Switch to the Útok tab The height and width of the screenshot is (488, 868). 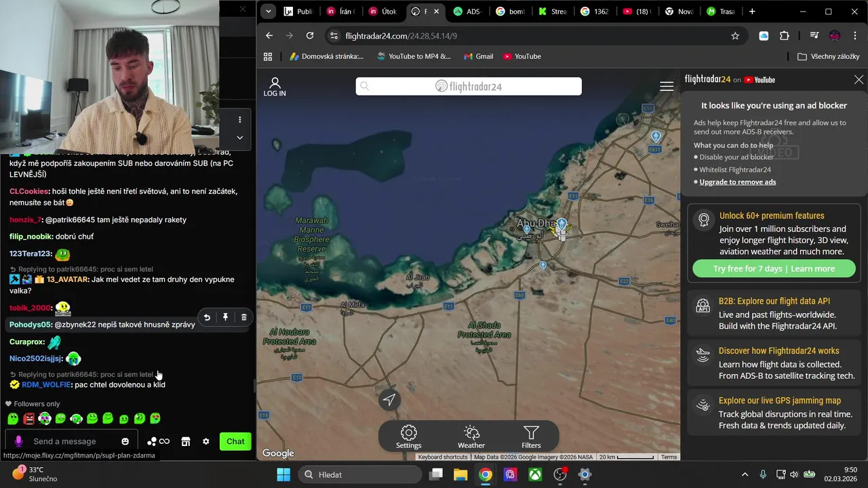tap(383, 12)
